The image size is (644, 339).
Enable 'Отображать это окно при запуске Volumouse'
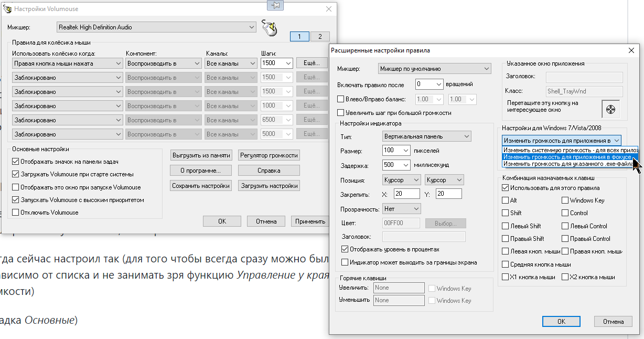pyautogui.click(x=16, y=187)
